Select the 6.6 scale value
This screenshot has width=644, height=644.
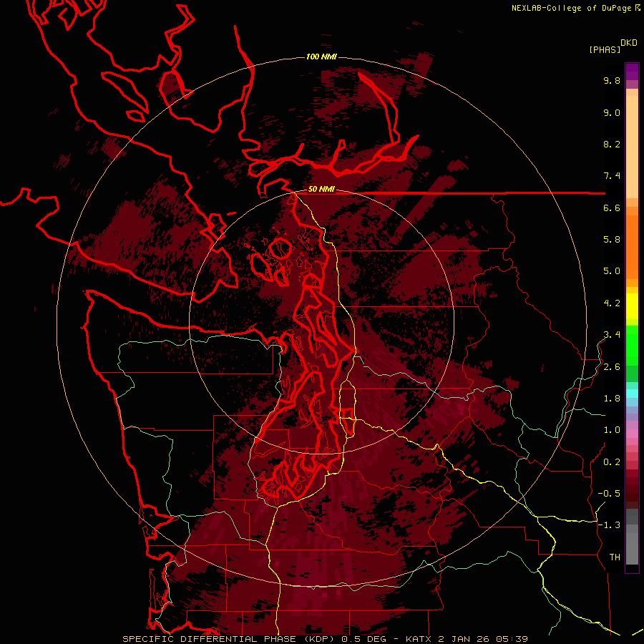coord(612,208)
